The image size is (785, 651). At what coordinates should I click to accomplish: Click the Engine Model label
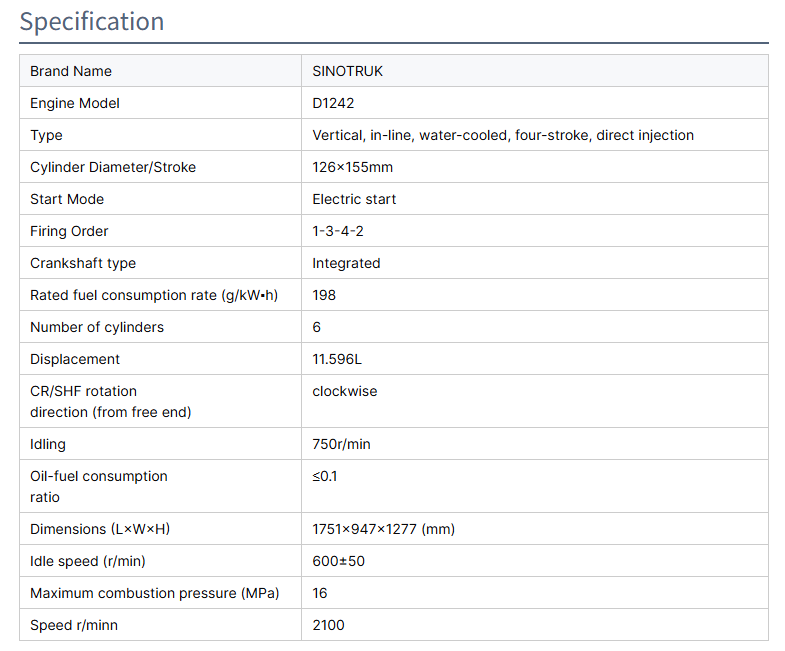coord(75,103)
